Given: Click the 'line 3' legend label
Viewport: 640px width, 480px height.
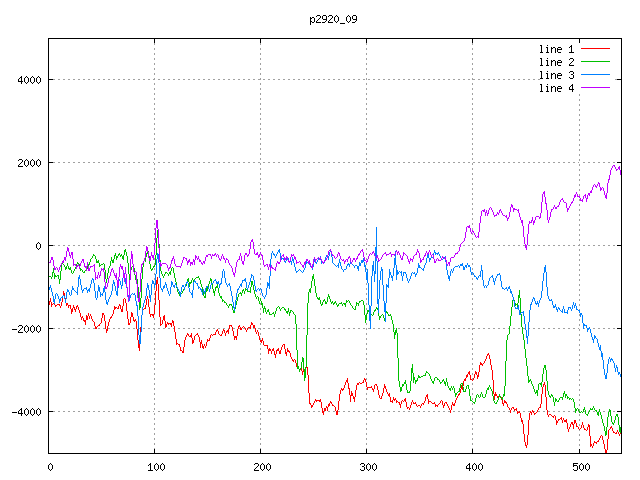Looking at the screenshot, I should click(x=556, y=75).
